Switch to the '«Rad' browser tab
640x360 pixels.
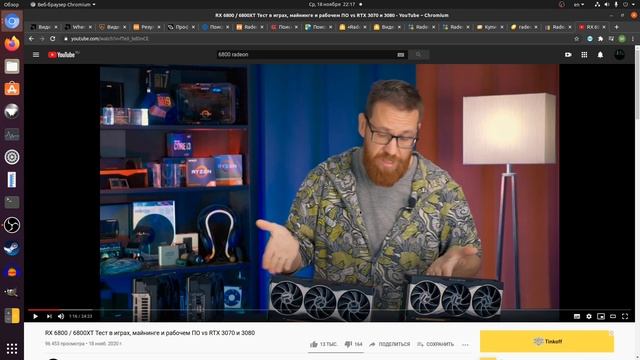[352, 27]
